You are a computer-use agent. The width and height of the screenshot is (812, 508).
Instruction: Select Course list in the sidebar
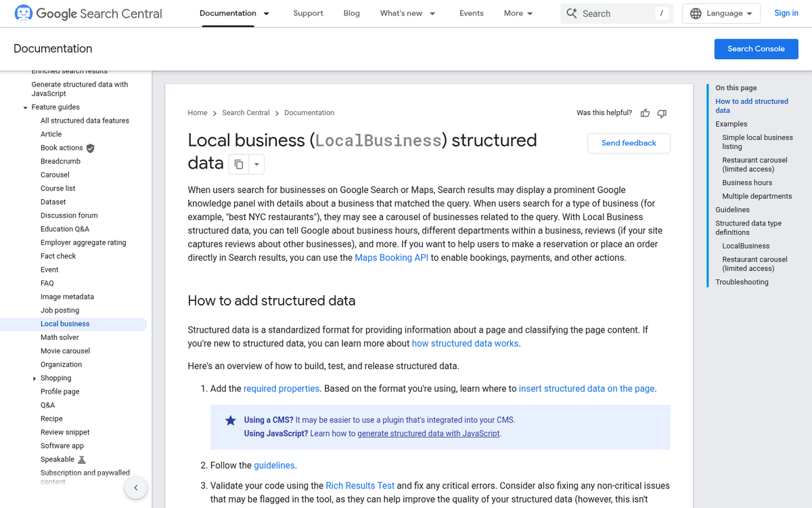(58, 188)
